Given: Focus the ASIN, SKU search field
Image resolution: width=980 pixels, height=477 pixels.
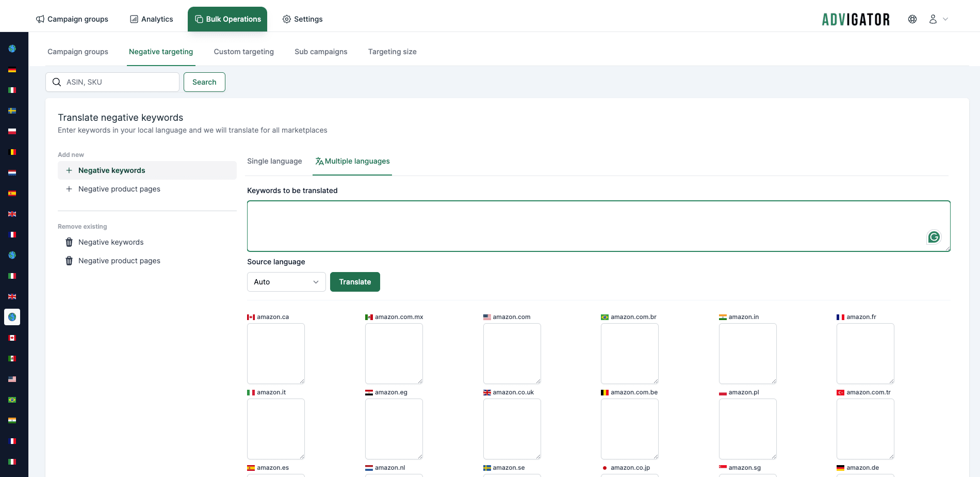Looking at the screenshot, I should [119, 82].
